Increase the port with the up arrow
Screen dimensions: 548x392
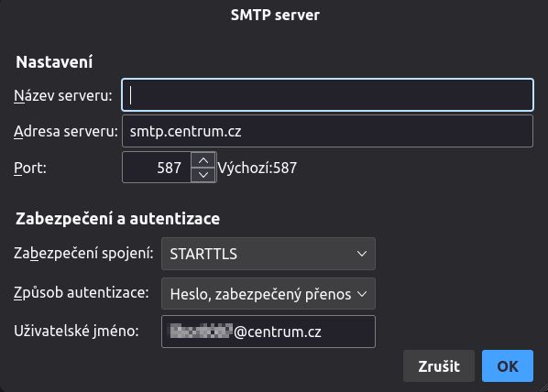point(203,160)
